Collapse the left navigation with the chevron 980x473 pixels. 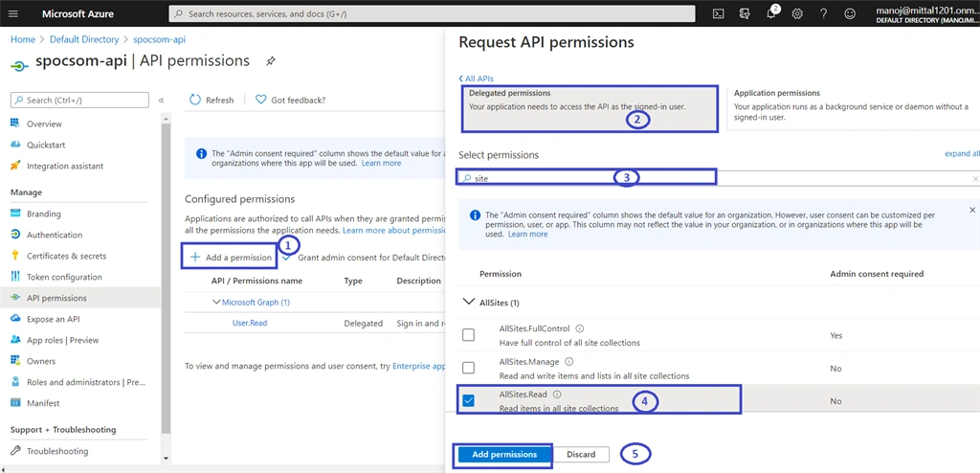[161, 101]
